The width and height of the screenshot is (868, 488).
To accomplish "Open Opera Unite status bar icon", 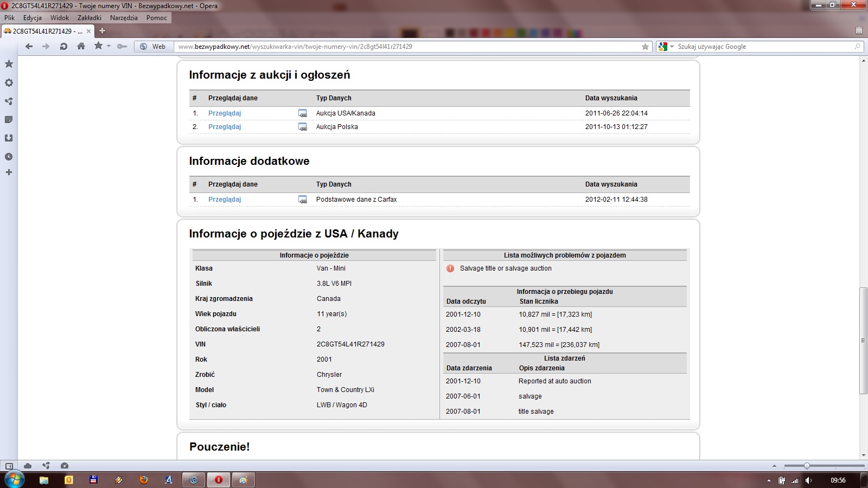I will [x=46, y=466].
